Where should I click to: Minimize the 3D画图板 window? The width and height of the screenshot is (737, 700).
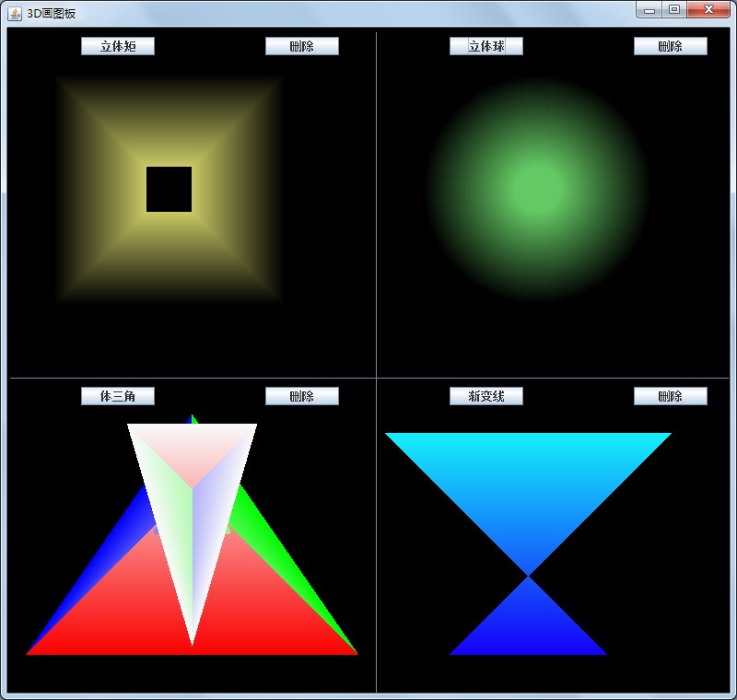tap(649, 10)
